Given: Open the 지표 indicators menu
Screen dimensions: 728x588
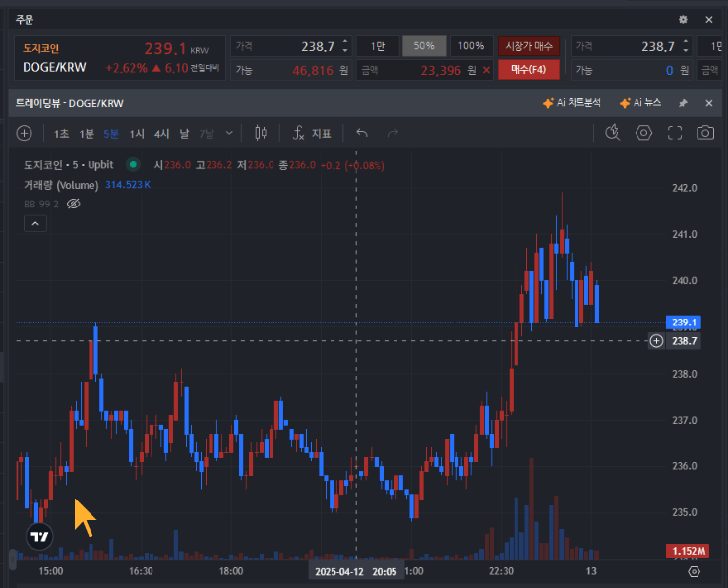Looking at the screenshot, I should pyautogui.click(x=312, y=133).
